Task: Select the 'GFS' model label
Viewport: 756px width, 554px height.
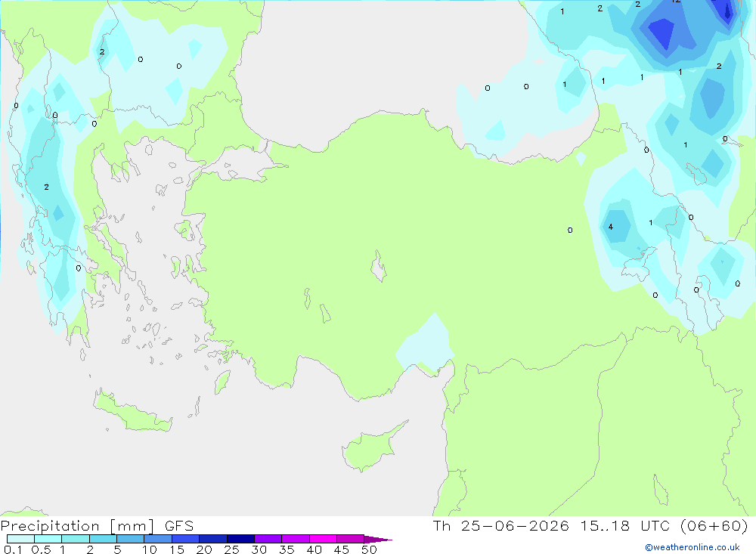Action: click(179, 526)
